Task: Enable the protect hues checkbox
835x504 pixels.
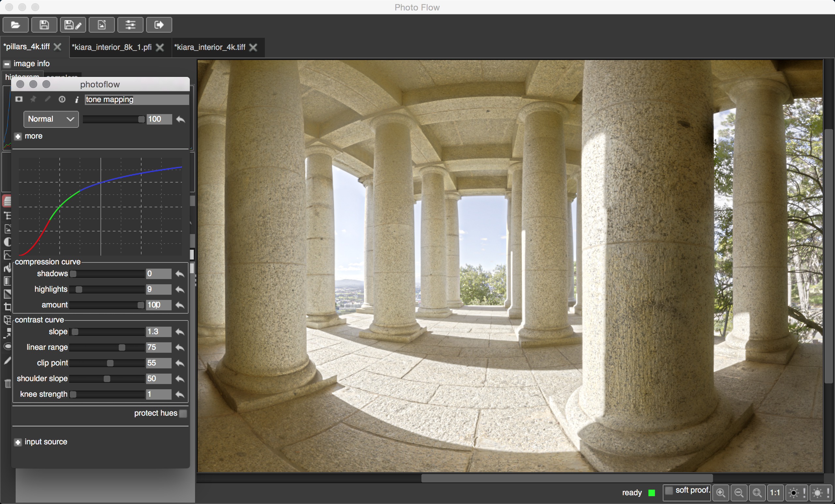Action: tap(183, 413)
